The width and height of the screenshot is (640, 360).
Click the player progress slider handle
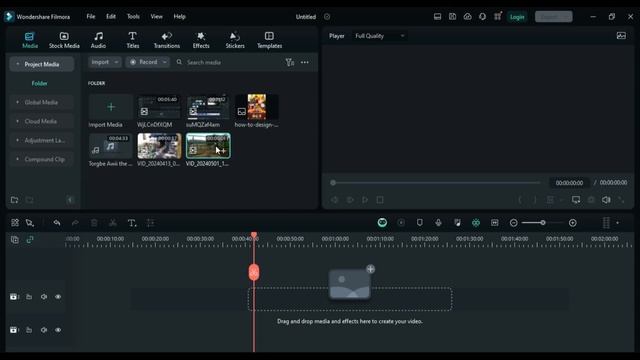click(333, 182)
